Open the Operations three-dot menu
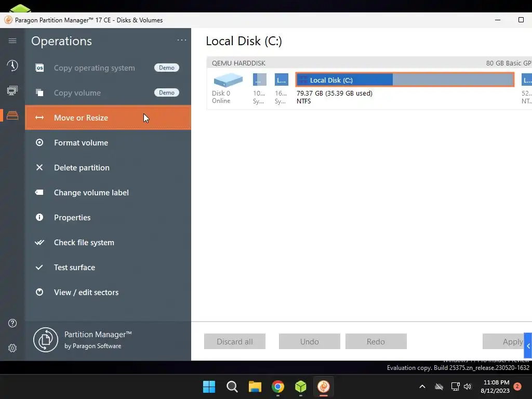Viewport: 532px width, 399px height. point(182,40)
